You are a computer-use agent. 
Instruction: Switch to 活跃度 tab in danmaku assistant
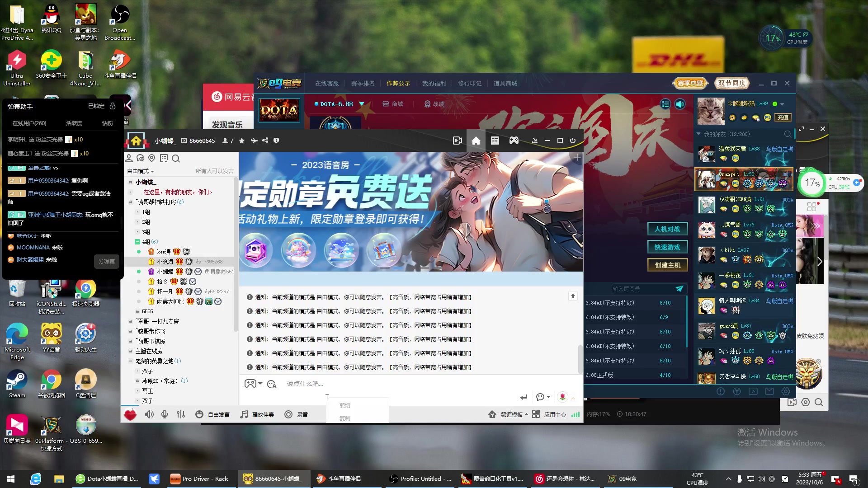(74, 123)
